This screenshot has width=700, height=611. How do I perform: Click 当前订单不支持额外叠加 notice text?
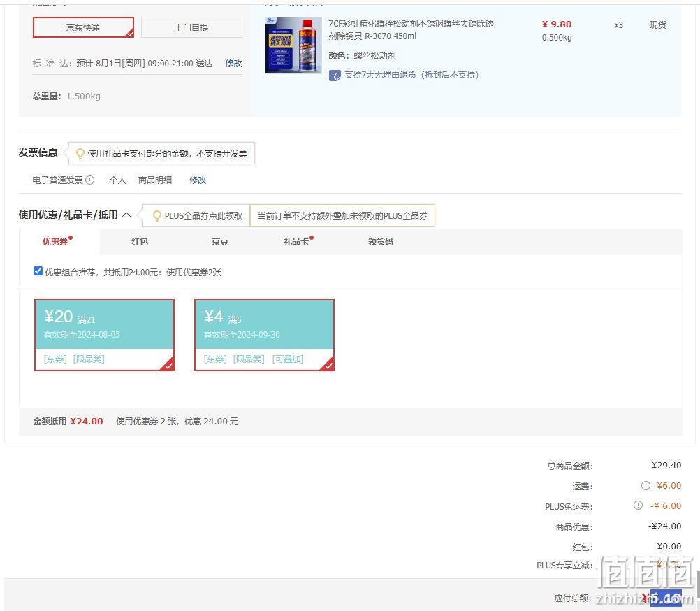tap(342, 216)
